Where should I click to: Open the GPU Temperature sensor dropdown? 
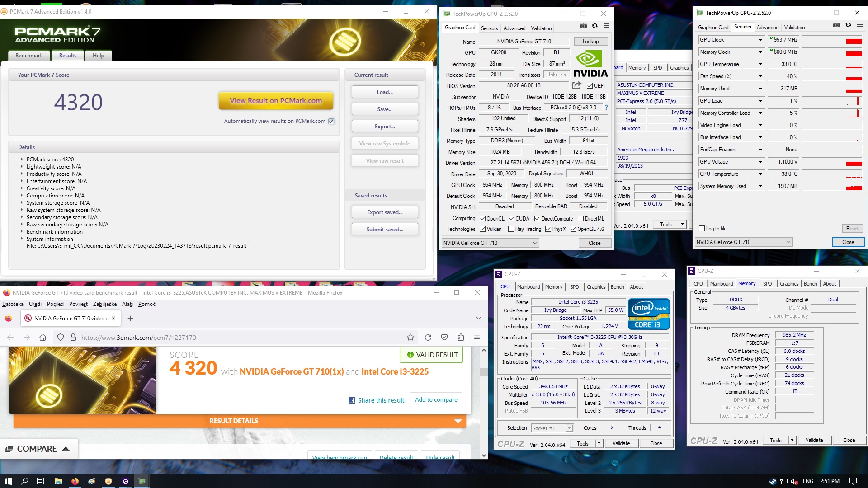click(760, 64)
